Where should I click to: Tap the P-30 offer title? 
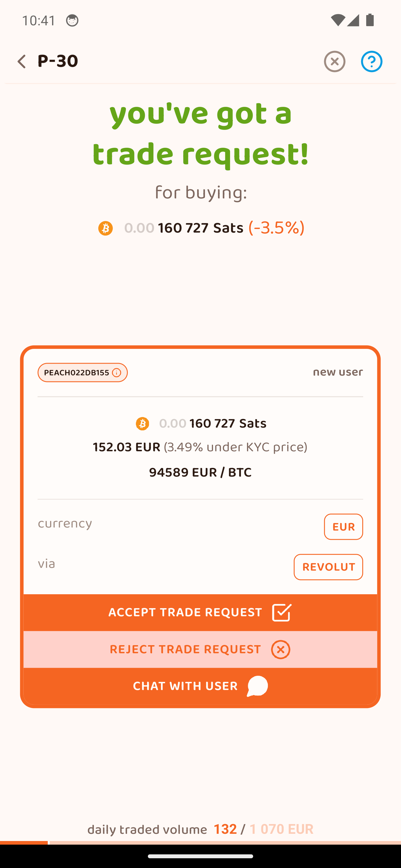[x=58, y=61]
